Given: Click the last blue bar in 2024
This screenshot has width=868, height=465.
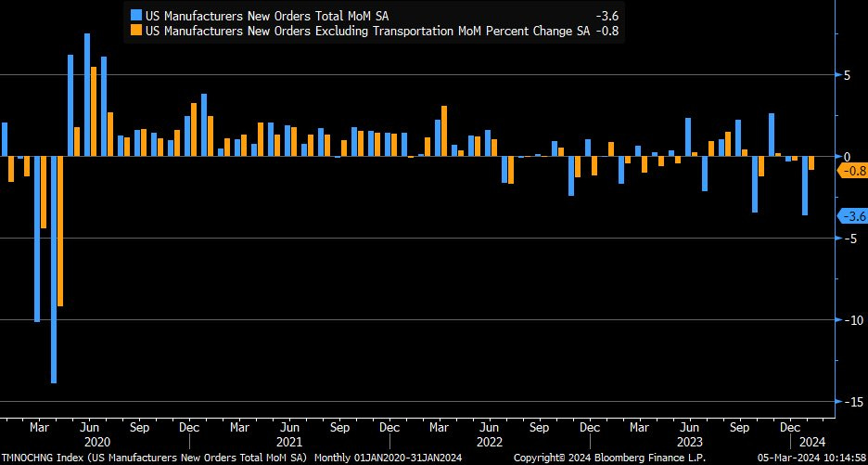Looking at the screenshot, I should point(805,186).
